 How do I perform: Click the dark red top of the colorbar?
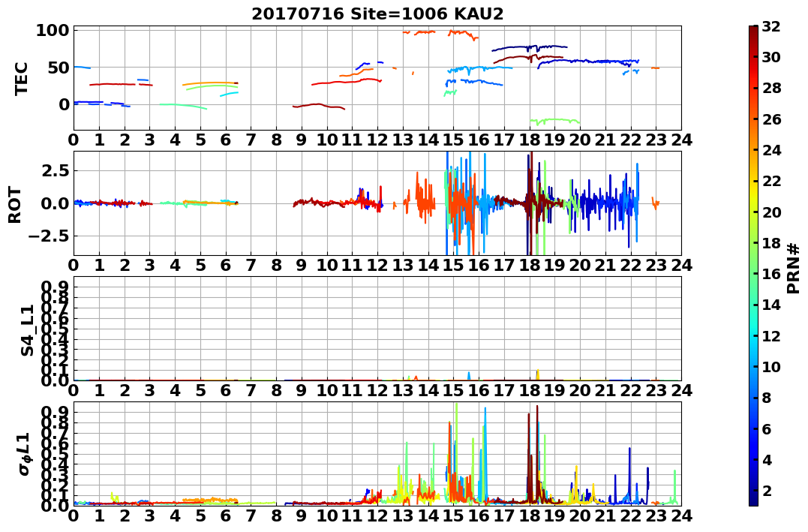click(x=753, y=31)
